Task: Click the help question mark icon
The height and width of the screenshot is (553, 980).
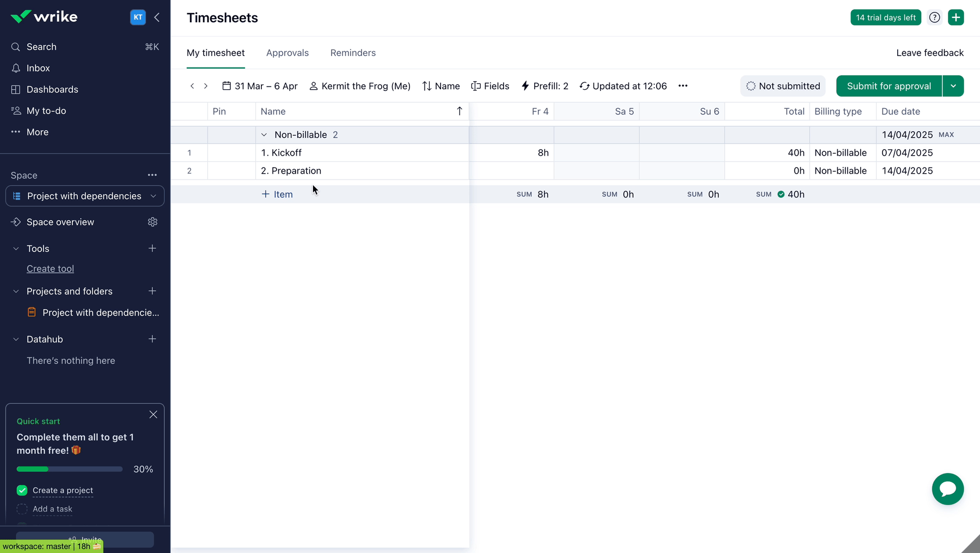Action: coord(934,17)
